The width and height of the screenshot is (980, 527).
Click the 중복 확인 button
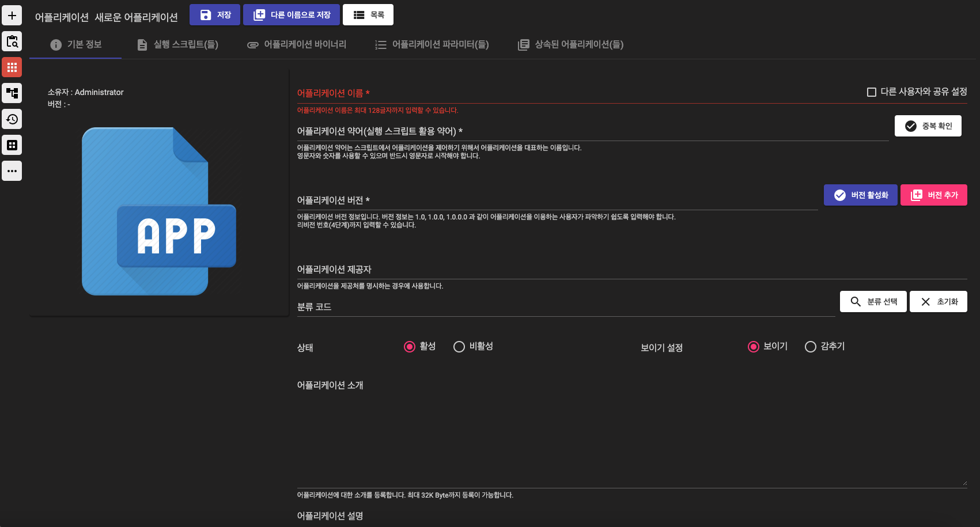(x=928, y=126)
